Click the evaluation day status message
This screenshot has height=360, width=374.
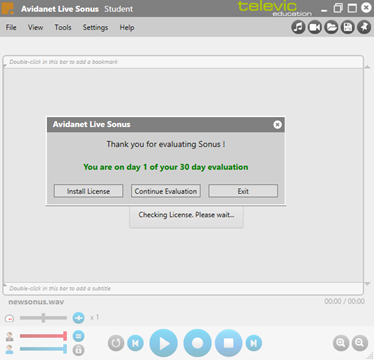tap(166, 167)
